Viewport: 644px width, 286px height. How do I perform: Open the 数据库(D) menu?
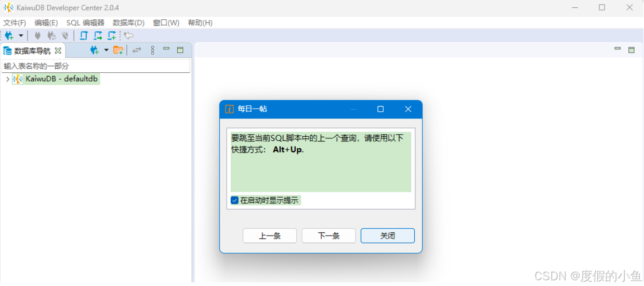(x=128, y=23)
